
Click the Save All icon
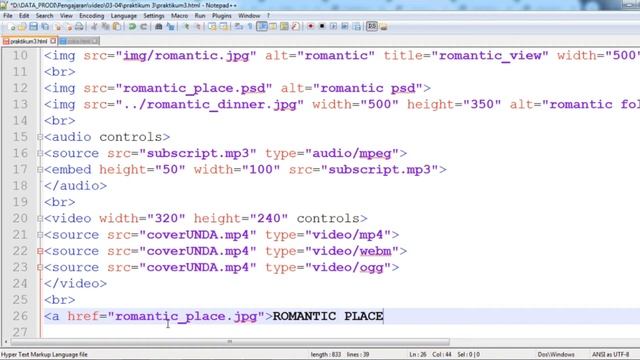pyautogui.click(x=45, y=27)
